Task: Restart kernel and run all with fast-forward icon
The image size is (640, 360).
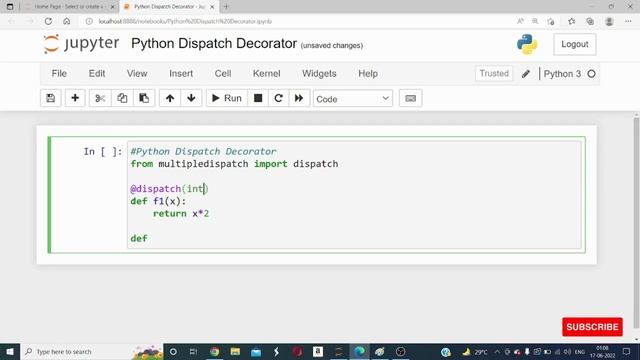Action: (x=299, y=98)
